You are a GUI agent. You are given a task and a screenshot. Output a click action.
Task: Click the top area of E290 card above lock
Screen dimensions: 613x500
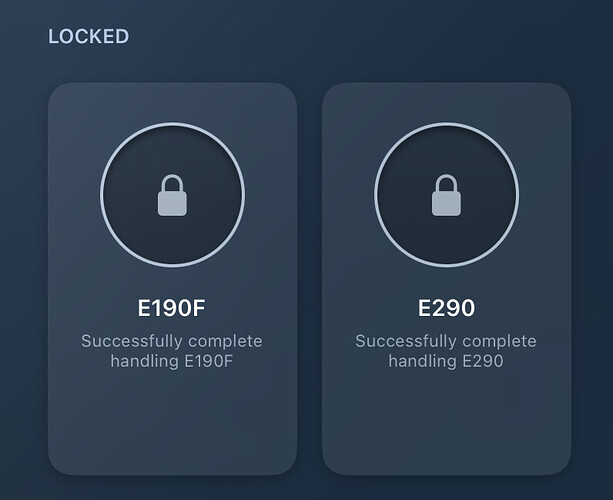pos(446,102)
